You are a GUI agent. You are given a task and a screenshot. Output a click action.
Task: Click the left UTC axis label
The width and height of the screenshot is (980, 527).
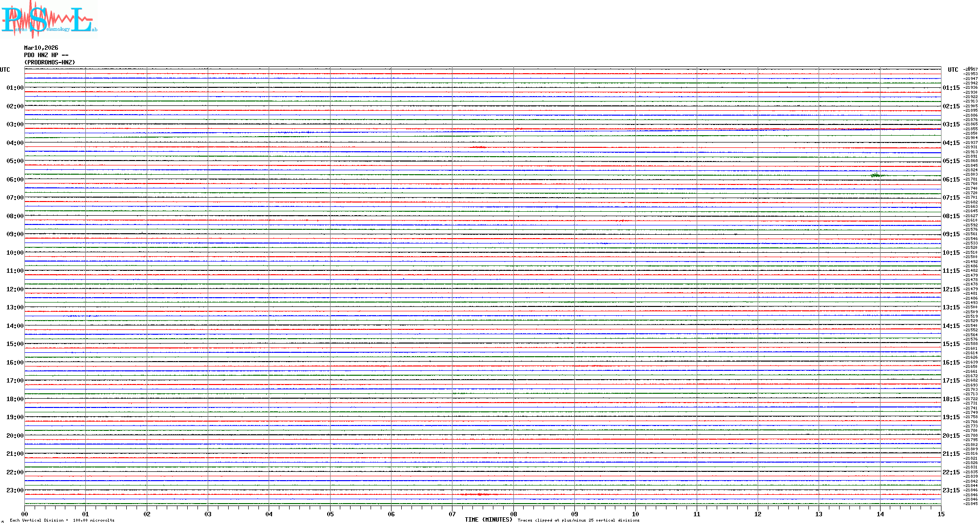click(x=5, y=70)
